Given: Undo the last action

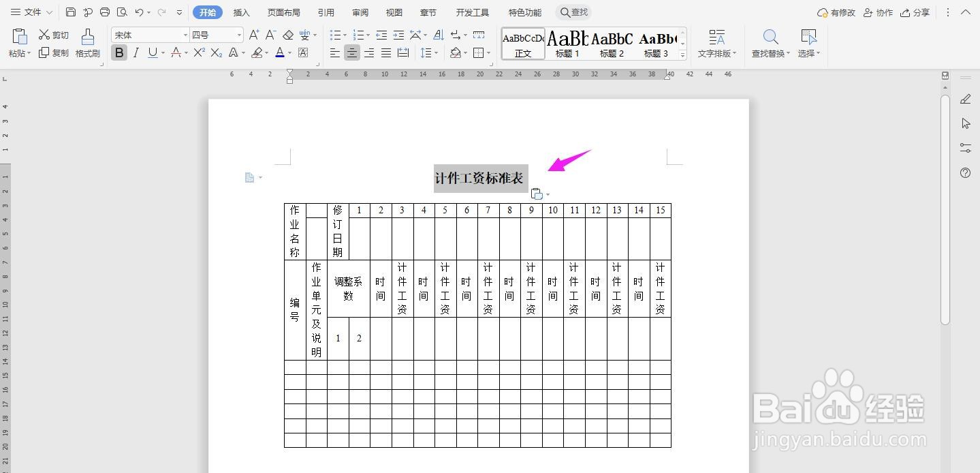Looking at the screenshot, I should coord(139,12).
